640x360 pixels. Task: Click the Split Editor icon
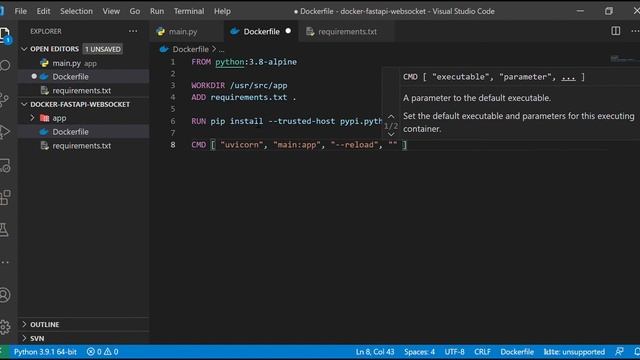pyautogui.click(x=616, y=31)
